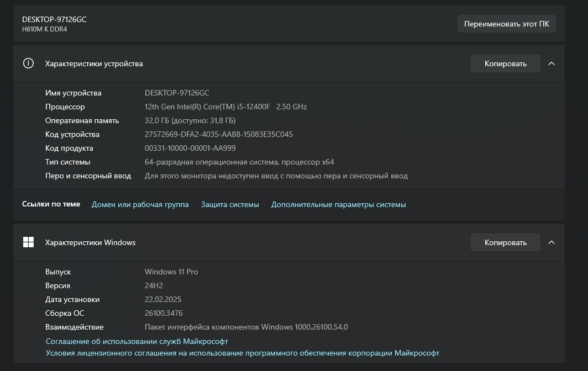Click the Характеристики Windows section header title
The image size is (588, 371).
tap(91, 242)
